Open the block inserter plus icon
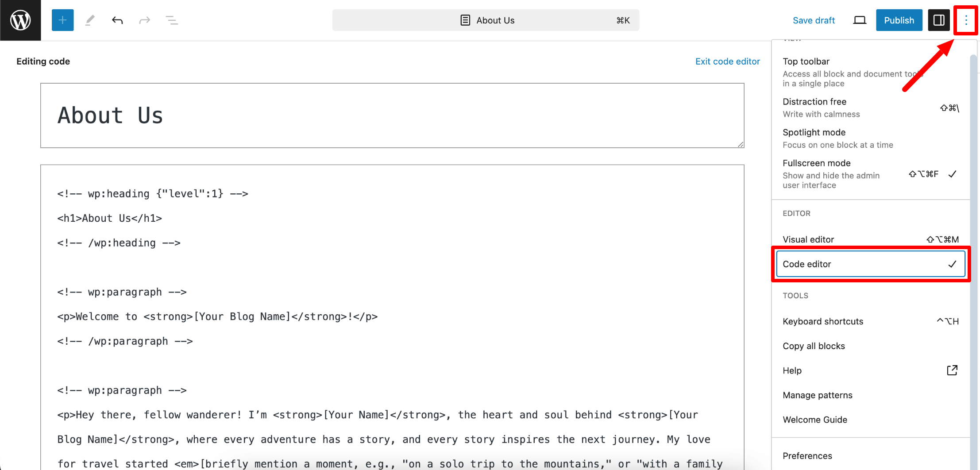This screenshot has height=470, width=980. (62, 20)
